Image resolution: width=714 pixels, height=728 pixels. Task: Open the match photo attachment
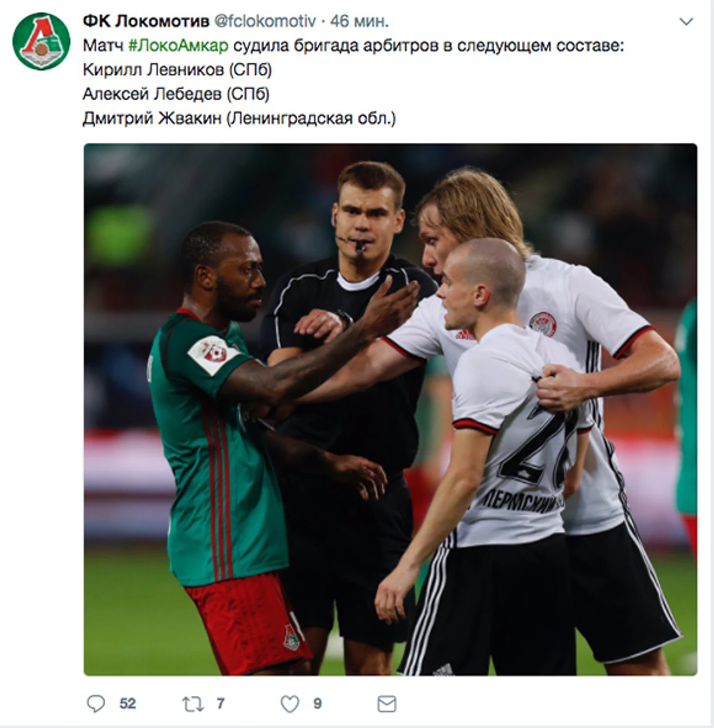coord(390,409)
